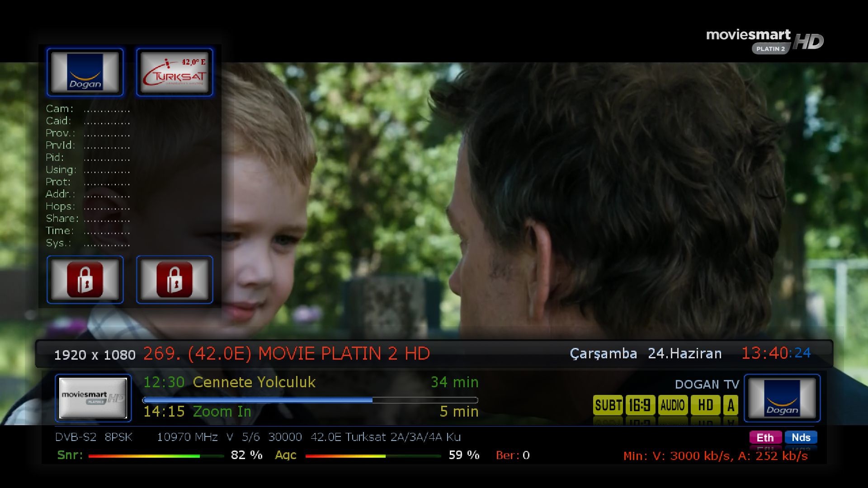
Task: Click the Ber: 0 reading
Action: pyautogui.click(x=513, y=455)
